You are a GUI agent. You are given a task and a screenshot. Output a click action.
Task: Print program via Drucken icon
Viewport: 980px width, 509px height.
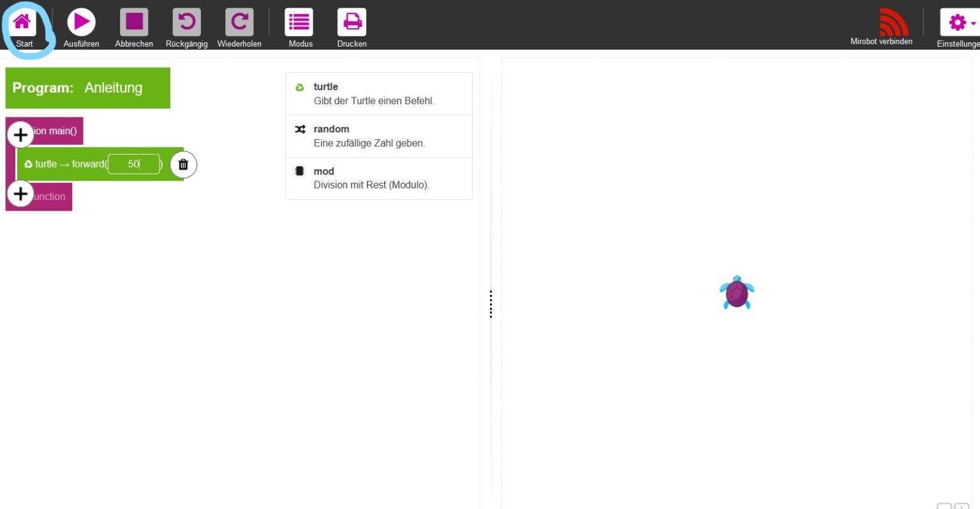352,22
